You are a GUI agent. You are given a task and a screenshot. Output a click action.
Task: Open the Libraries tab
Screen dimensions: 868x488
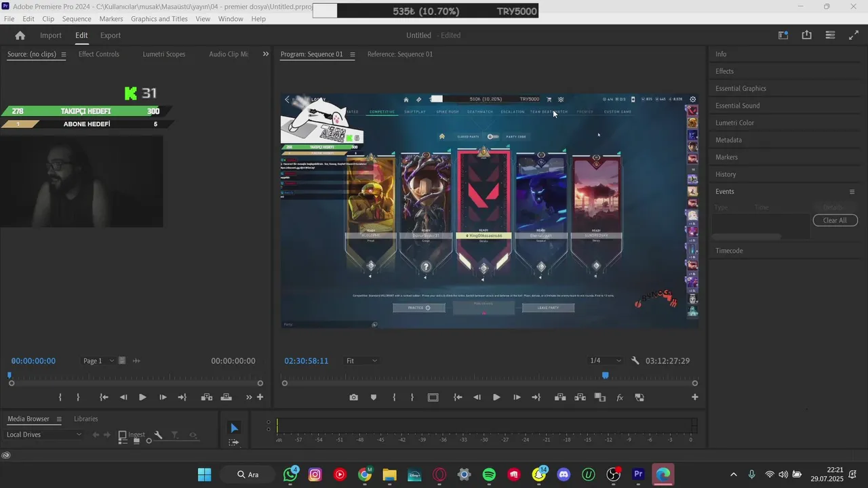coord(86,419)
